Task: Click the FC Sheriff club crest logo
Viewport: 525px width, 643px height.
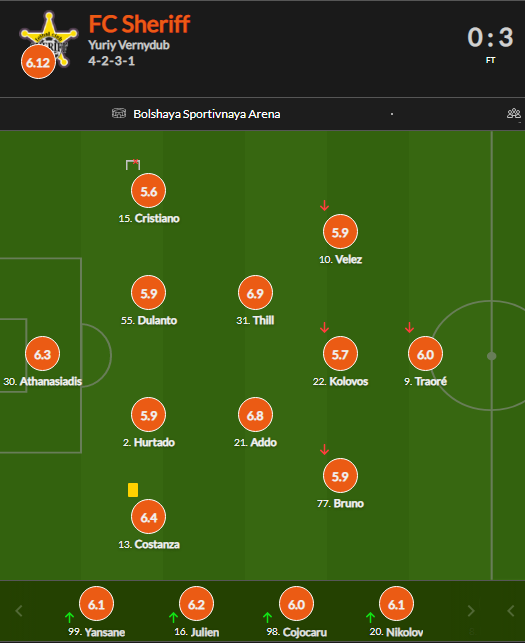Action: pyautogui.click(x=49, y=39)
